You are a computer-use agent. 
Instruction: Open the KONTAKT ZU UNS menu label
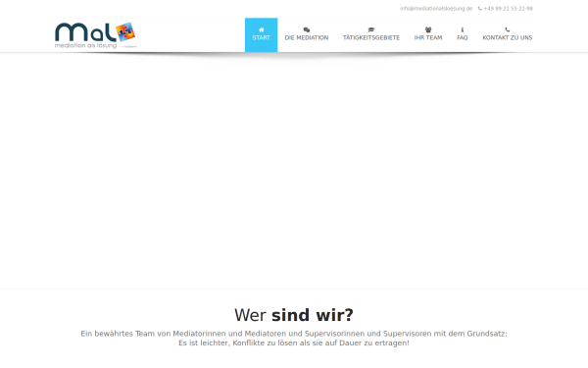[508, 38]
